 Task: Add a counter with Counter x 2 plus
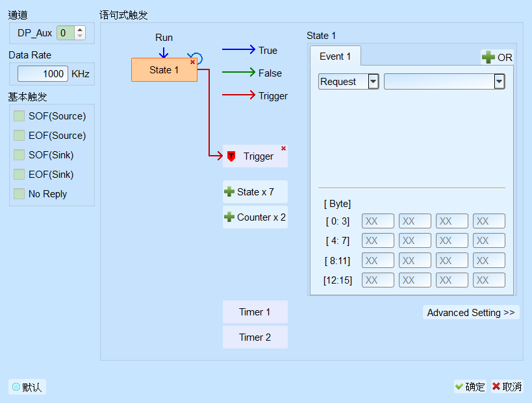(x=229, y=217)
